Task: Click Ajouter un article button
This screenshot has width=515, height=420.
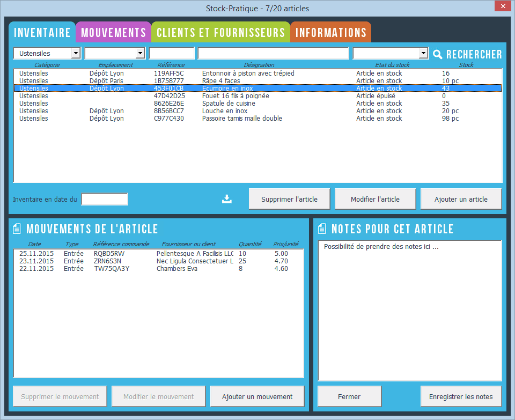Action: (461, 199)
